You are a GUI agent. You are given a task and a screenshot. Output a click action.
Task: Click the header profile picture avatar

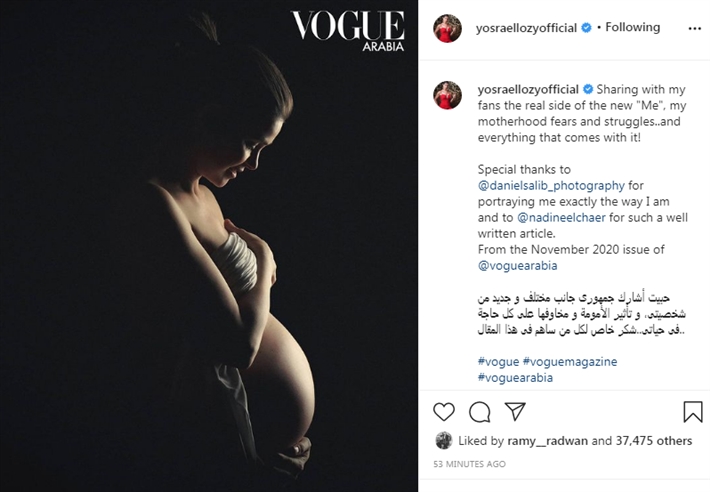448,28
